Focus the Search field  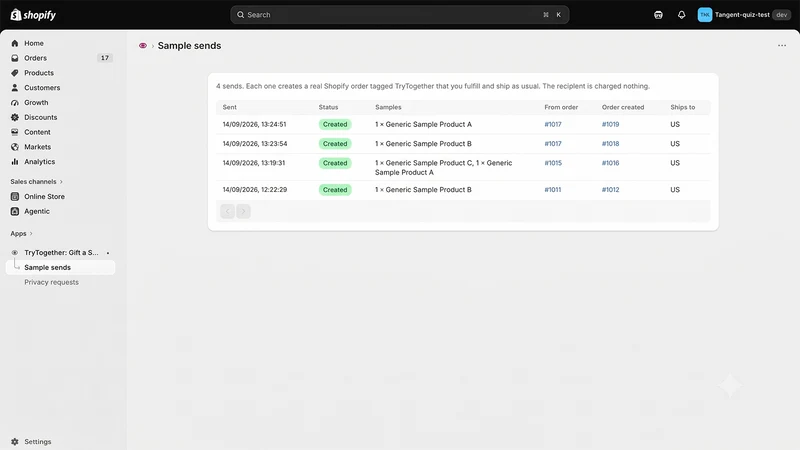pos(399,15)
